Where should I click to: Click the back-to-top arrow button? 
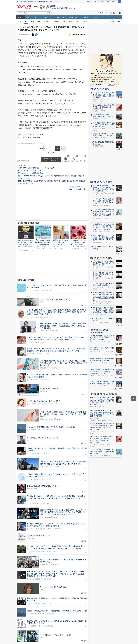point(133,398)
